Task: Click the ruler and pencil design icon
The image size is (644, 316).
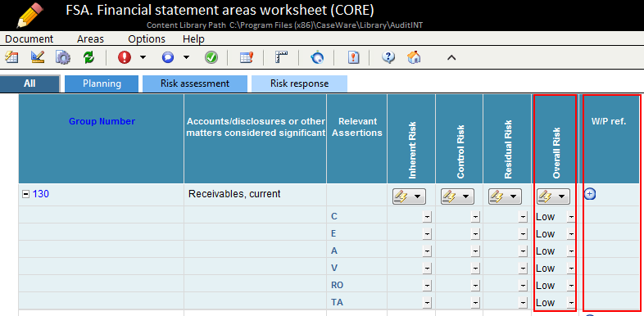Action: pyautogui.click(x=38, y=57)
